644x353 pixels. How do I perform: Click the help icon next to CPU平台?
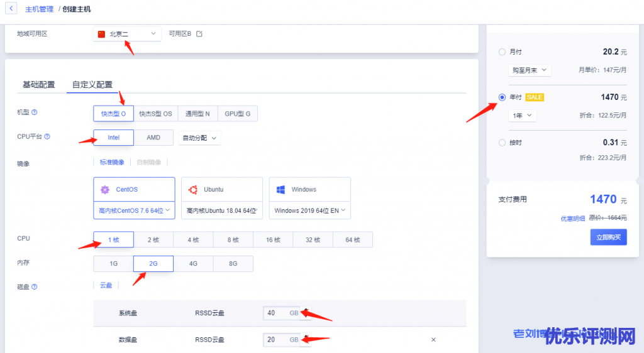[x=47, y=136]
